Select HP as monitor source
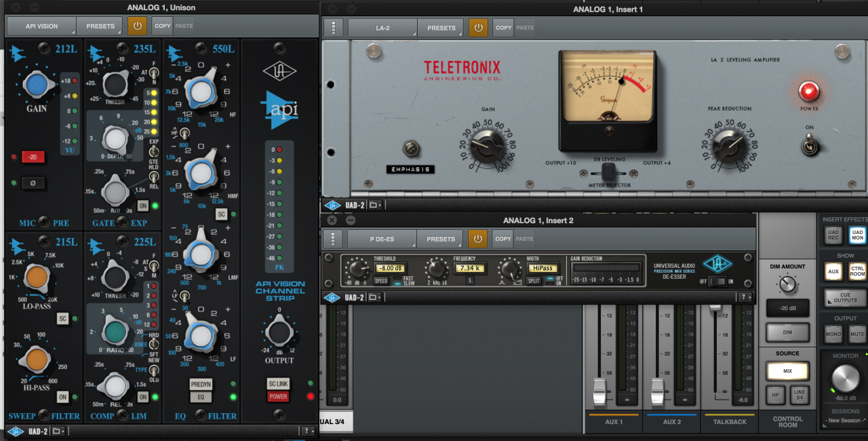868x441 pixels. pos(775,395)
